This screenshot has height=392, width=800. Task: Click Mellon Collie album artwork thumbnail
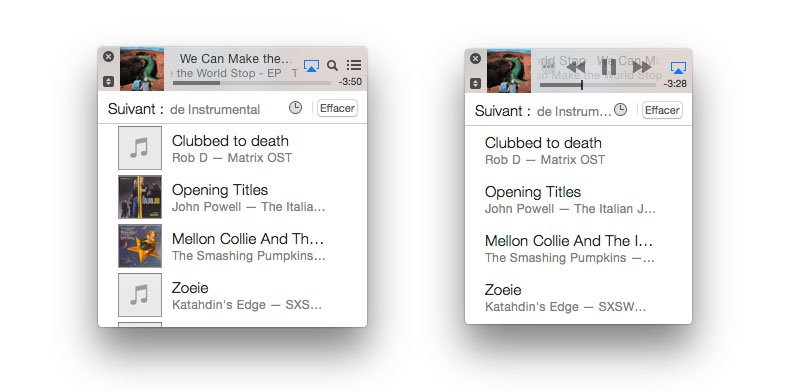click(x=140, y=246)
